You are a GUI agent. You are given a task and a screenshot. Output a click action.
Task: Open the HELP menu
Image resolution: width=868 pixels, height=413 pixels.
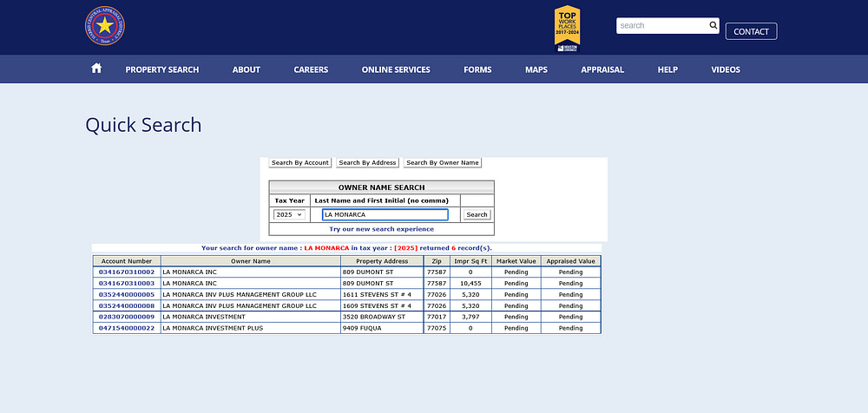click(667, 69)
